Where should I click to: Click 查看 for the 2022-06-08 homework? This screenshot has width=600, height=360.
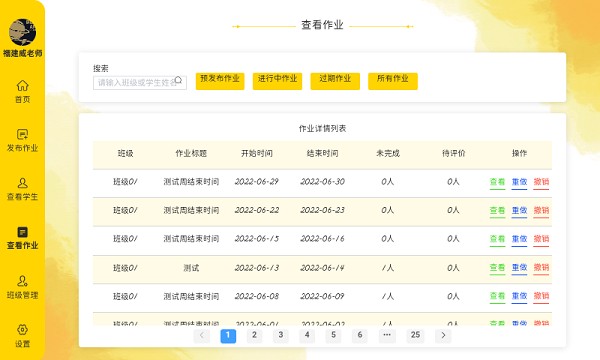pyautogui.click(x=497, y=296)
